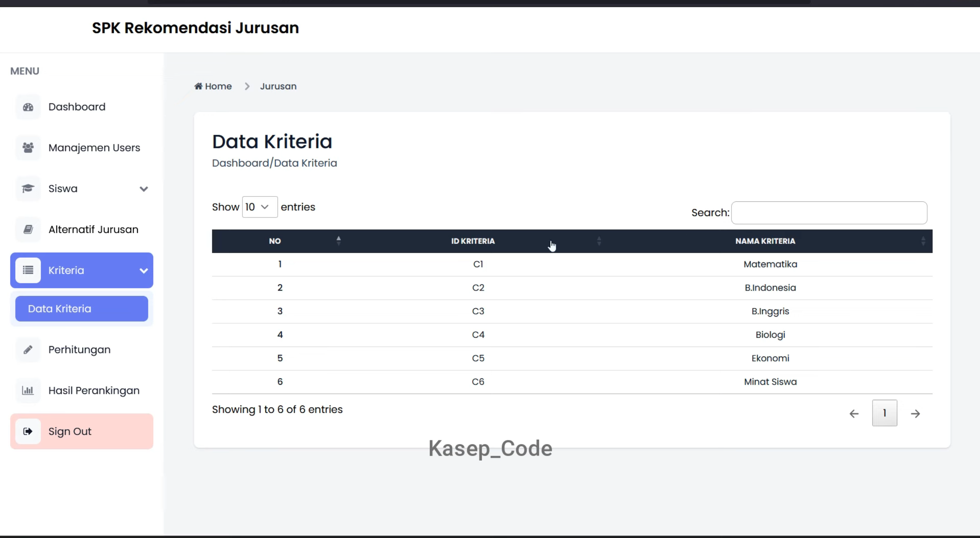This screenshot has height=538, width=980.
Task: Go to previous page arrow
Action: (x=854, y=414)
